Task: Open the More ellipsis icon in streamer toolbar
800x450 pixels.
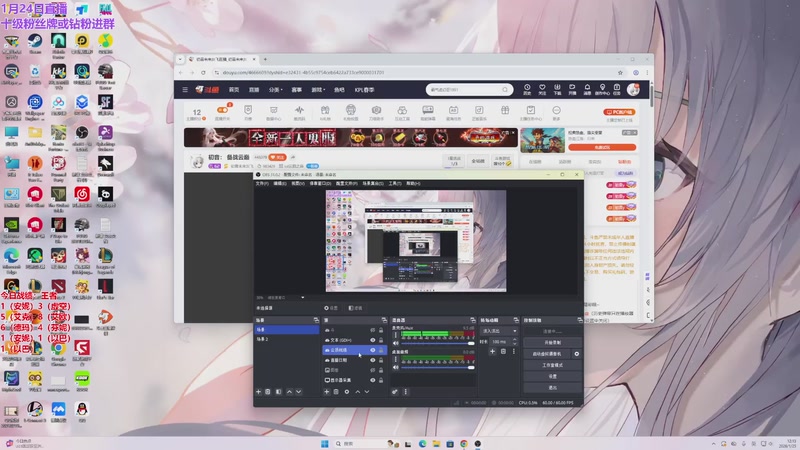Action: [556, 112]
